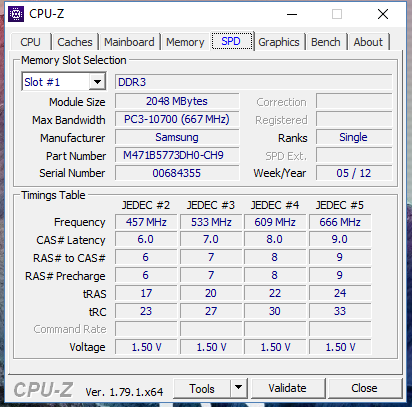The width and height of the screenshot is (412, 407).
Task: Select the SPD tab
Action: (232, 41)
